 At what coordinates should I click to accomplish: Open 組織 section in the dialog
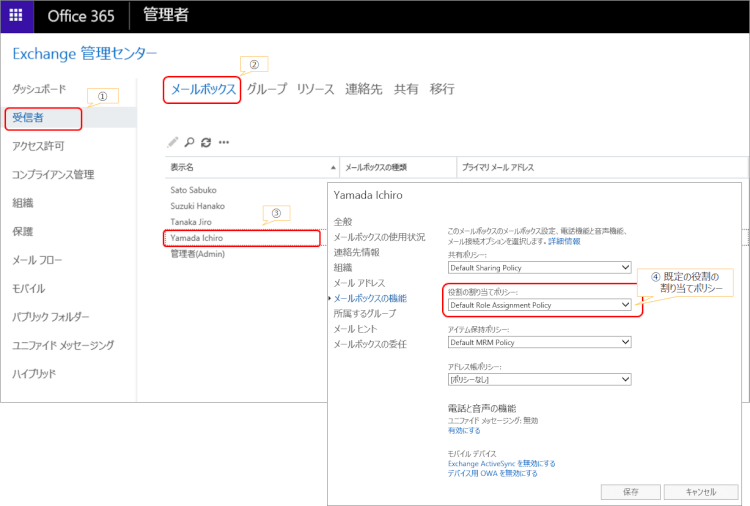point(343,268)
